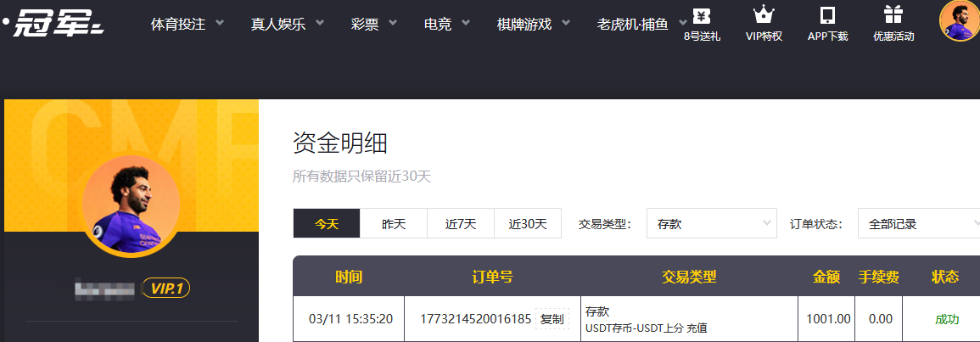Click the 8号送礼 gift money icon
The height and width of the screenshot is (342, 980).
coord(701,16)
